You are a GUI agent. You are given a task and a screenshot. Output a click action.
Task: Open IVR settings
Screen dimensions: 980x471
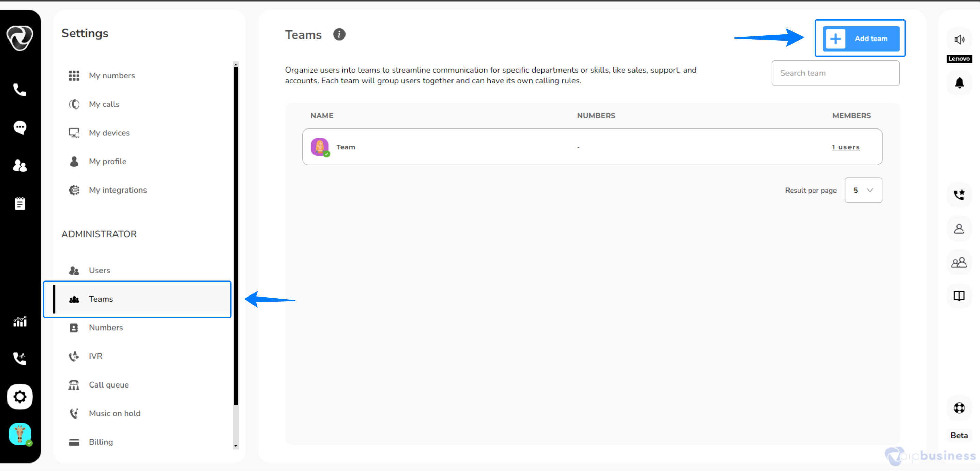click(x=95, y=356)
